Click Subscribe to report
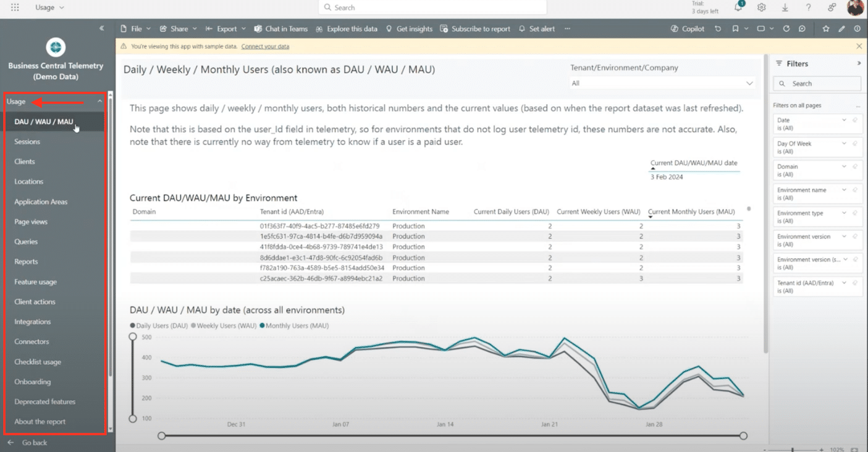 (475, 28)
